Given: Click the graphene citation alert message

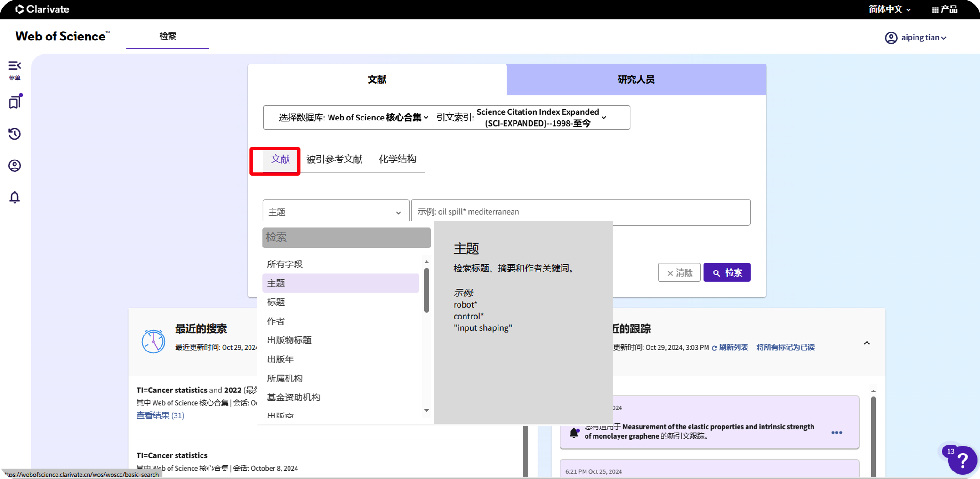Looking at the screenshot, I should tap(699, 431).
